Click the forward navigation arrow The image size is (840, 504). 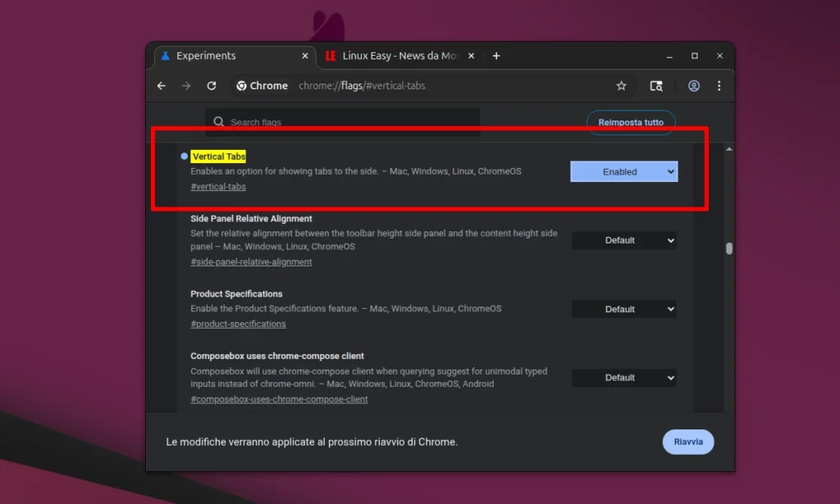click(186, 85)
